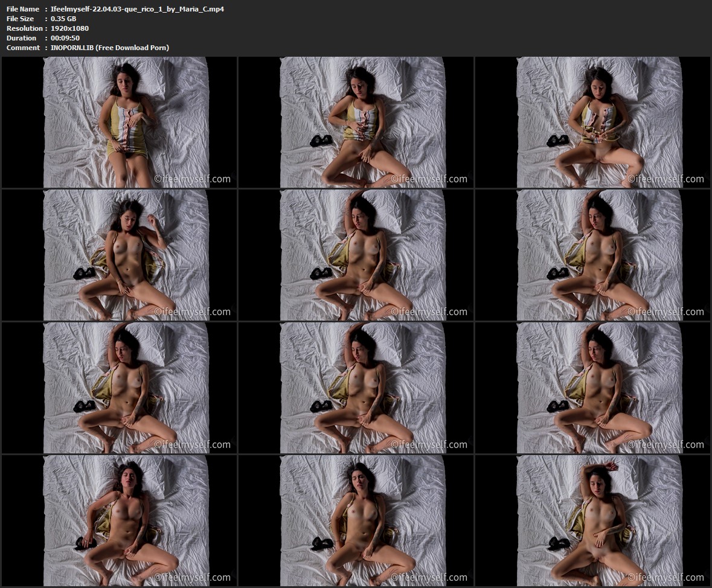Viewport: 712px width, 588px height.
Task: Click watermark on bottom-right thumbnail
Action: (665, 578)
